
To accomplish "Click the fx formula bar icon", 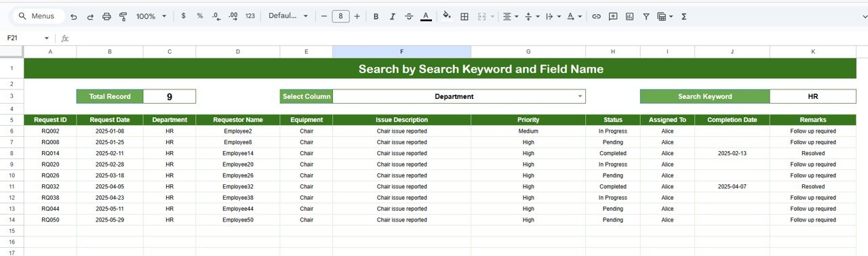I will (x=64, y=39).
